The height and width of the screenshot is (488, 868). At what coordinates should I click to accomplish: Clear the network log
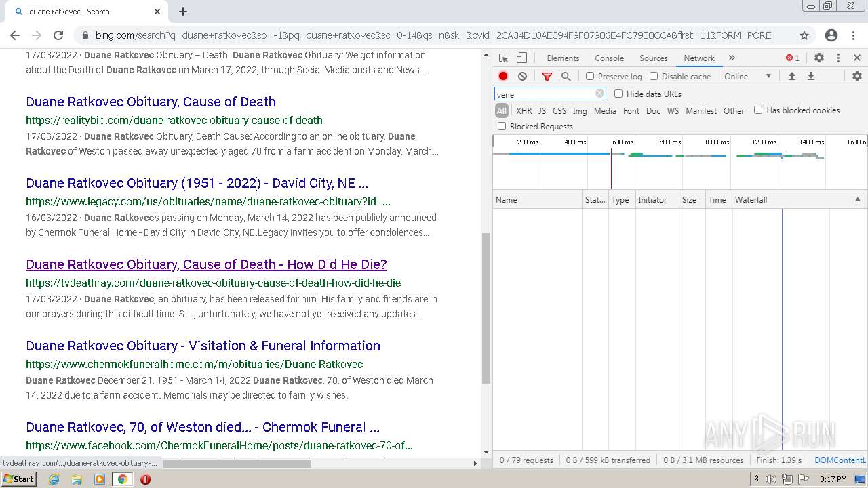(x=522, y=77)
